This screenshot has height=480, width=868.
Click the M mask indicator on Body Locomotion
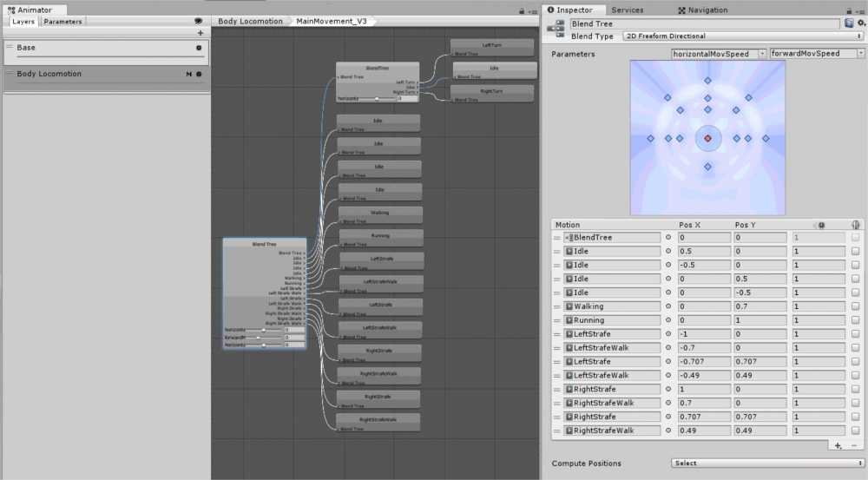188,74
